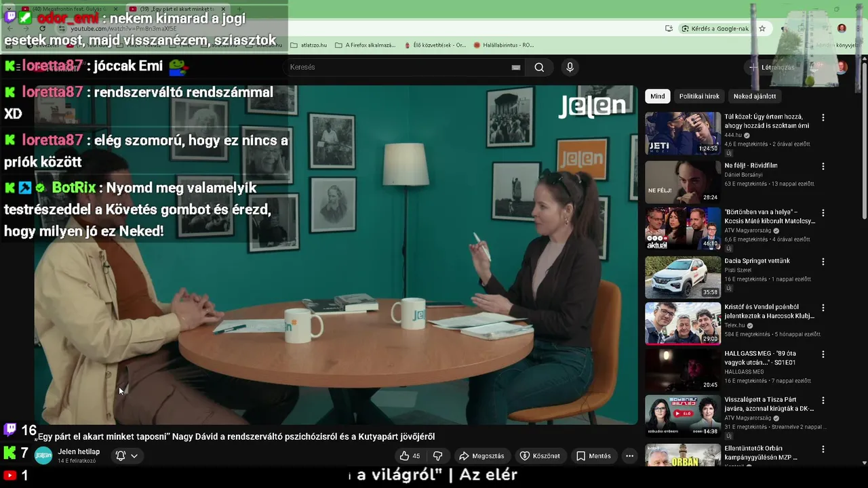
Task: Open thumbnail of 444.hu Túl közel video
Action: (x=683, y=134)
